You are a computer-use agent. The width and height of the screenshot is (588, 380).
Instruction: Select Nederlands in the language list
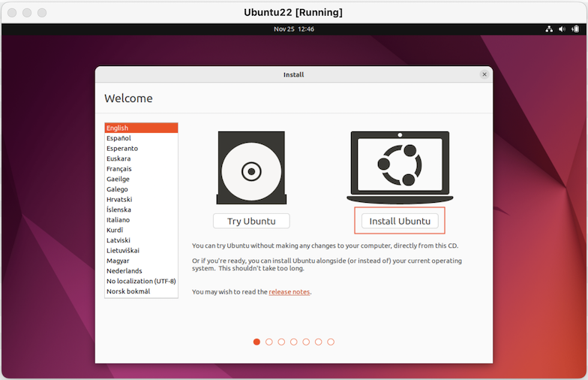click(x=141, y=270)
